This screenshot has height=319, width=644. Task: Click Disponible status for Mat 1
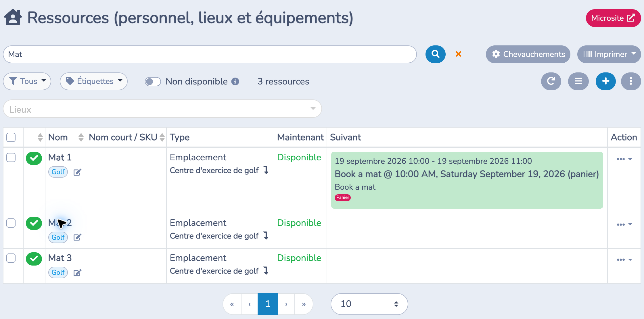(x=299, y=157)
